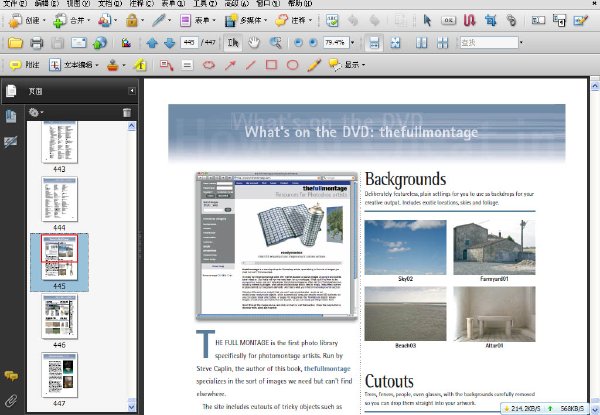The image size is (600, 415).
Task: Select page 447 thumbnail
Action: (59, 375)
